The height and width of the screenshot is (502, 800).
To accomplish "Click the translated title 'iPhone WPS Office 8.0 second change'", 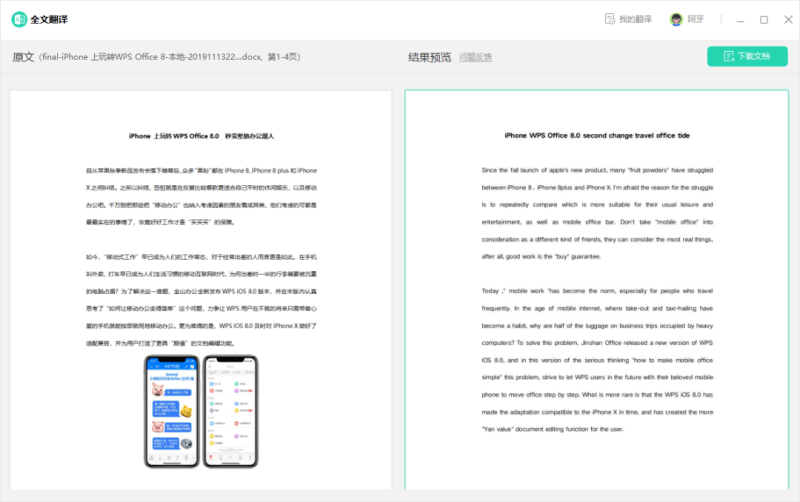I will click(597, 136).
